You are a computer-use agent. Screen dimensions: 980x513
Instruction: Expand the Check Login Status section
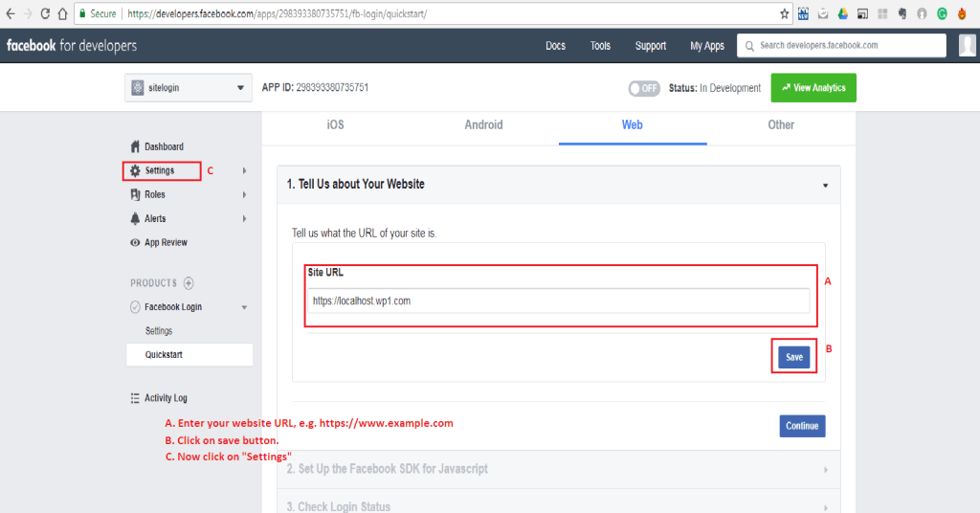(x=825, y=507)
